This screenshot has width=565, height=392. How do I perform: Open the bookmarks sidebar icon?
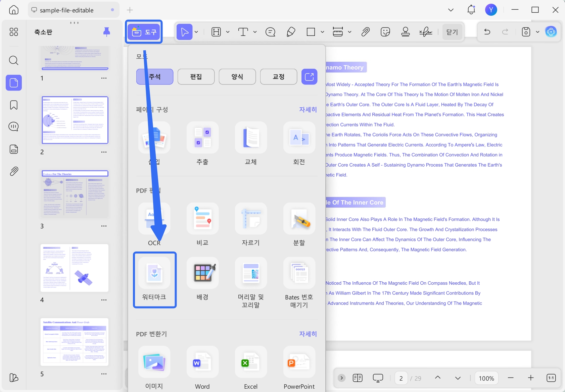14,105
